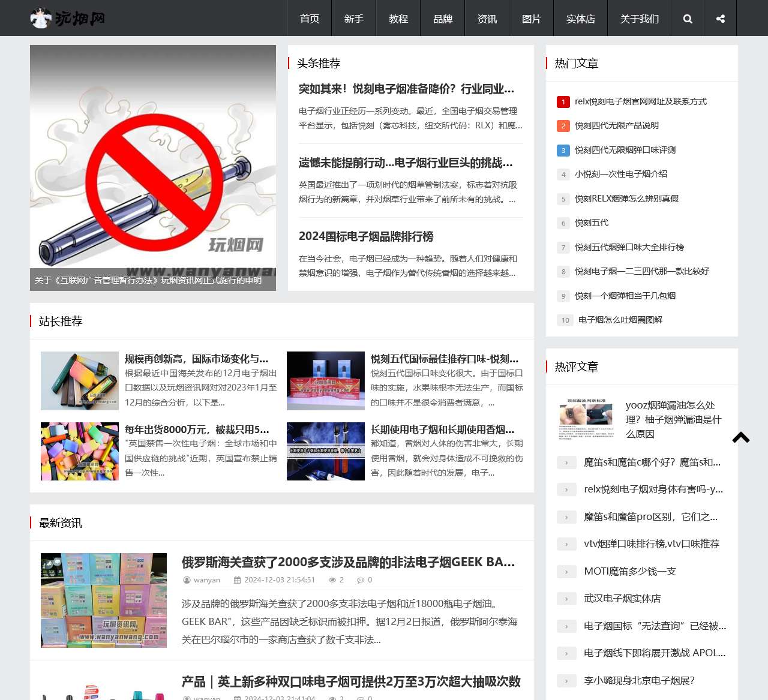Open hot article 电子烟怎么吐烟圈图解

pyautogui.click(x=620, y=320)
